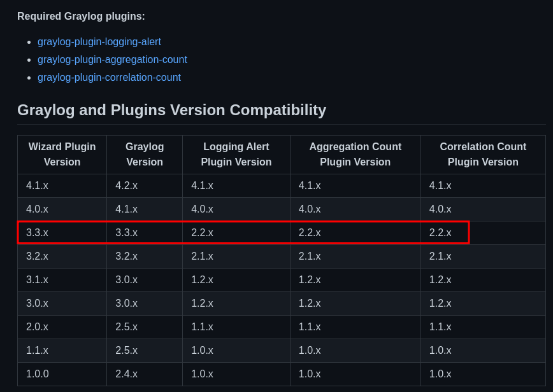
Task: Click the Wizard Plugin version 2.0.x cell
Action: [37, 327]
